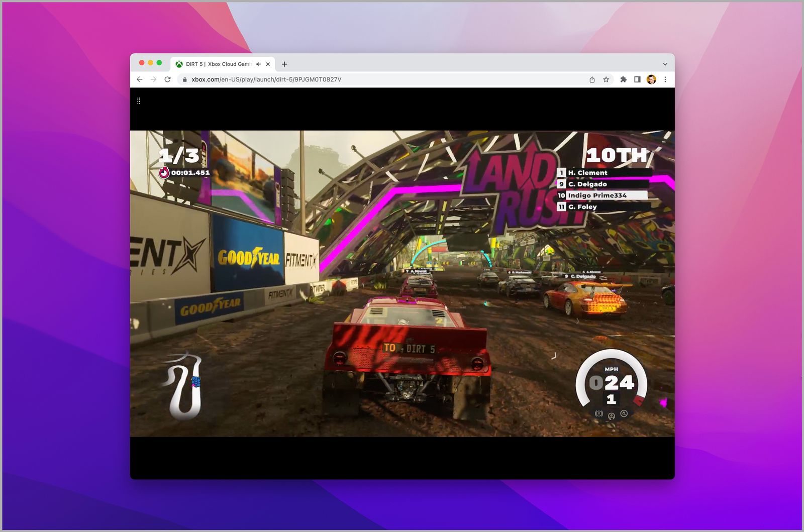This screenshot has height=532, width=804.
Task: Open the Chrome extensions puzzle menu
Action: [x=624, y=79]
